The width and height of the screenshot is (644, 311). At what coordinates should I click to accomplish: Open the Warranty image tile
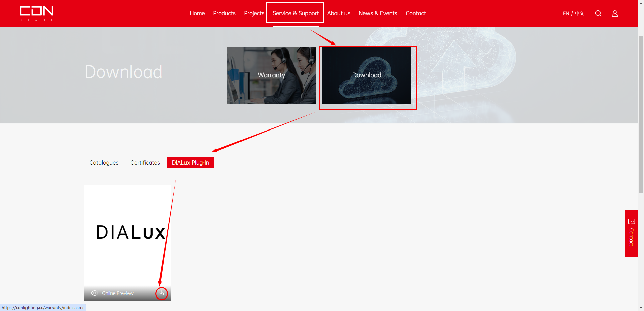[x=271, y=75]
